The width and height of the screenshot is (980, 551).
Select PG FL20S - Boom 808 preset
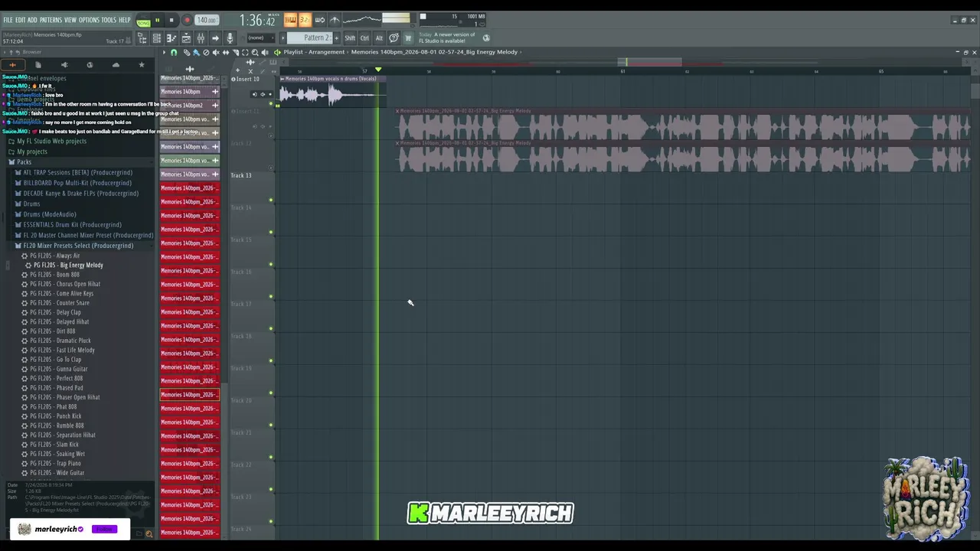pos(54,275)
